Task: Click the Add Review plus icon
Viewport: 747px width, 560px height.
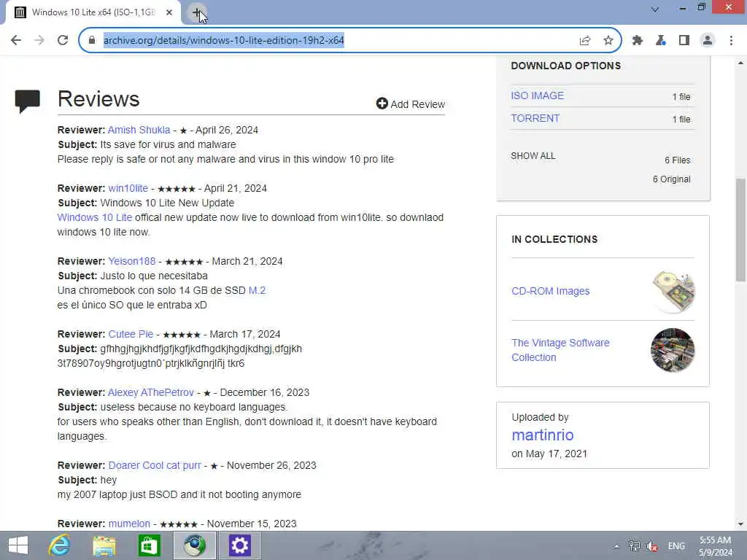Action: pos(382,104)
